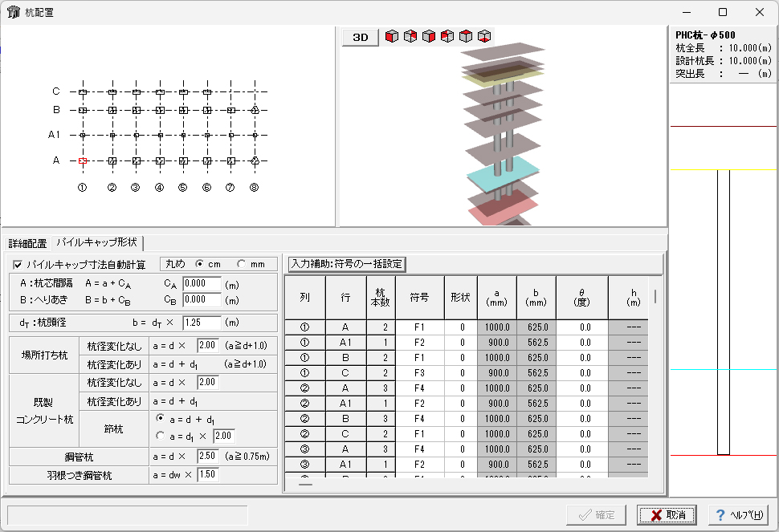
Task: Click the dT multiplier 1.25 input field
Action: coord(202,323)
